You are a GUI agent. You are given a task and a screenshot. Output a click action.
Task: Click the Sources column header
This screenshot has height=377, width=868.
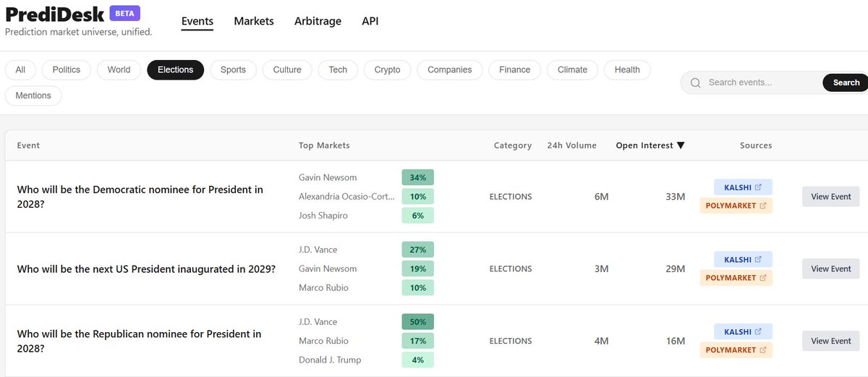pyautogui.click(x=756, y=145)
